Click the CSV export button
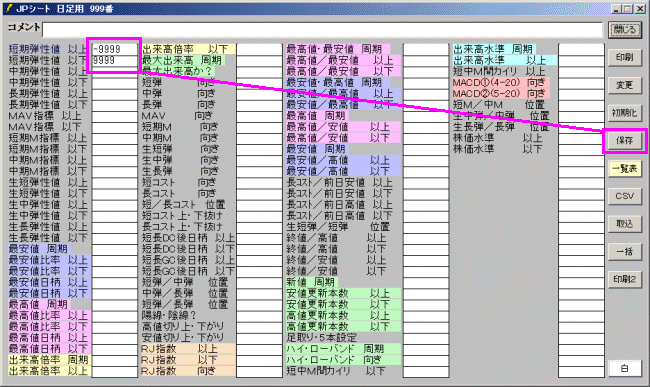The height and width of the screenshot is (387, 650). pos(624,196)
